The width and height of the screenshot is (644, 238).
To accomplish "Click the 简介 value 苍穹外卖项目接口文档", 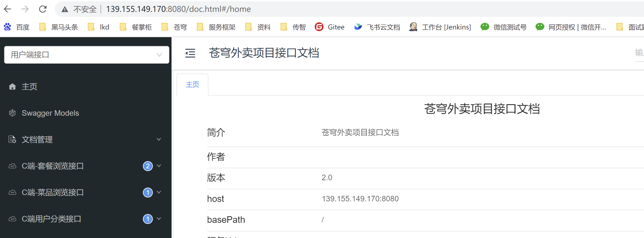I will click(360, 132).
